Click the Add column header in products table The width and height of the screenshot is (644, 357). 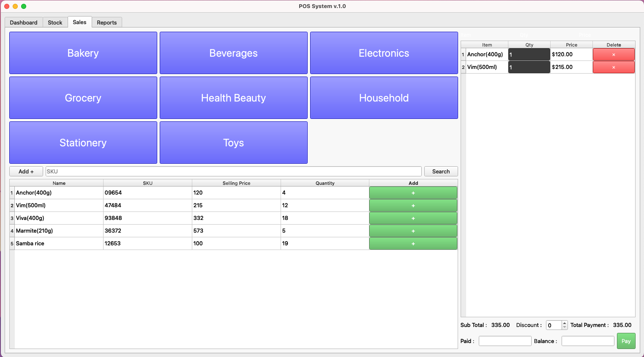[413, 183]
